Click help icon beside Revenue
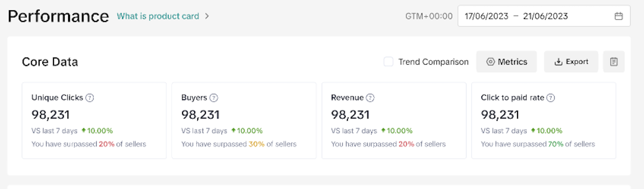This screenshot has width=644, height=189. click(370, 98)
